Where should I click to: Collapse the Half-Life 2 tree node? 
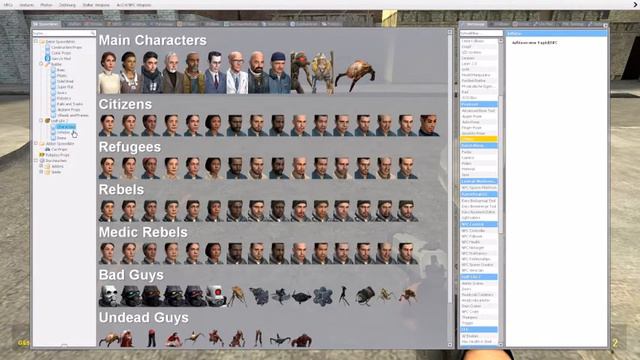point(41,121)
